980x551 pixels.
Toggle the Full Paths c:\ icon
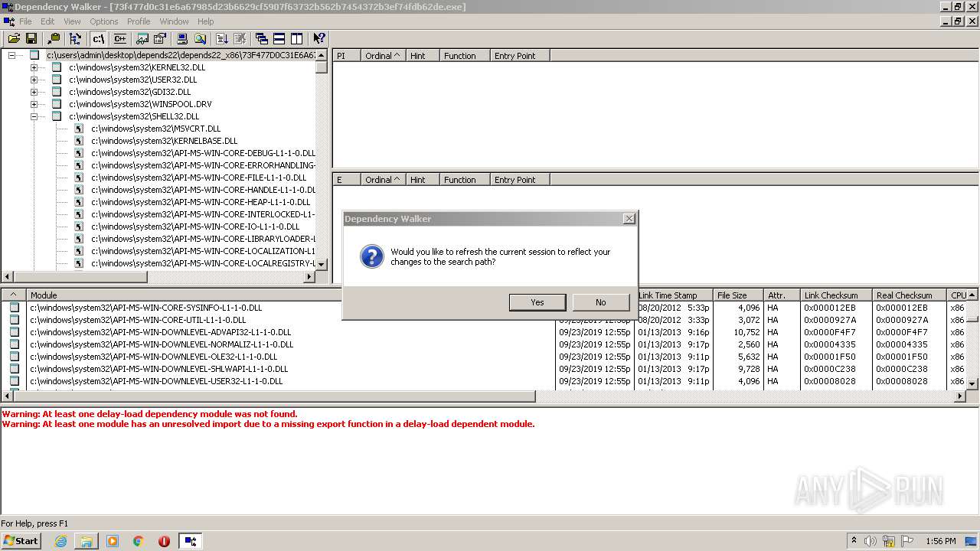[x=98, y=38]
